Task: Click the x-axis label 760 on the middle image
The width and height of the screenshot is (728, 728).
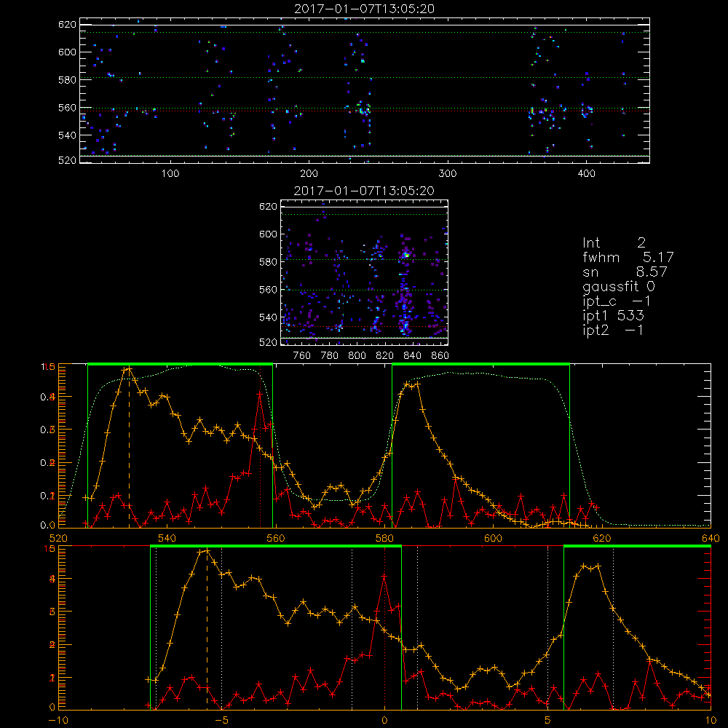Action: point(302,356)
